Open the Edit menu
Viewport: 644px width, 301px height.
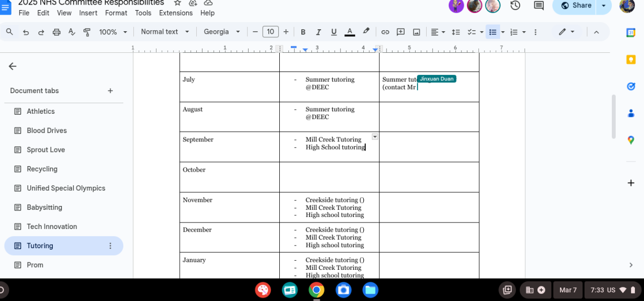click(x=43, y=13)
